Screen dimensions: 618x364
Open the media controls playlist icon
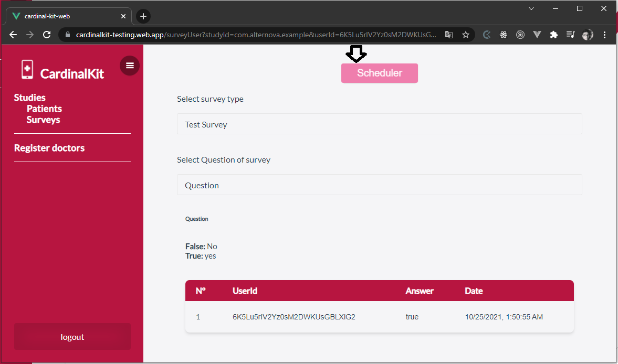pos(570,35)
